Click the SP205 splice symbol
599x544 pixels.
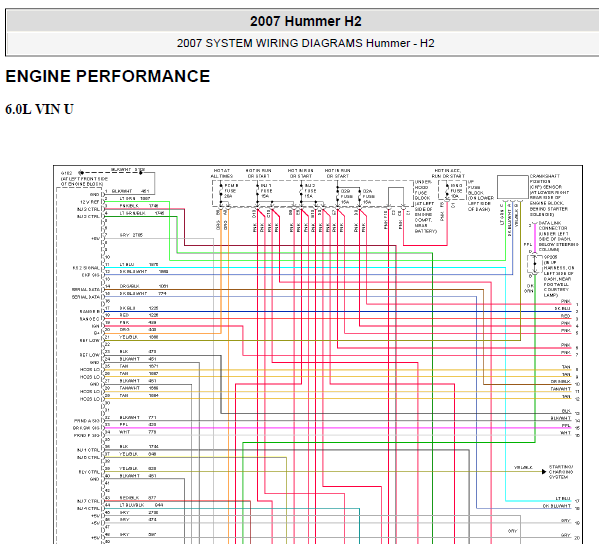[535, 264]
